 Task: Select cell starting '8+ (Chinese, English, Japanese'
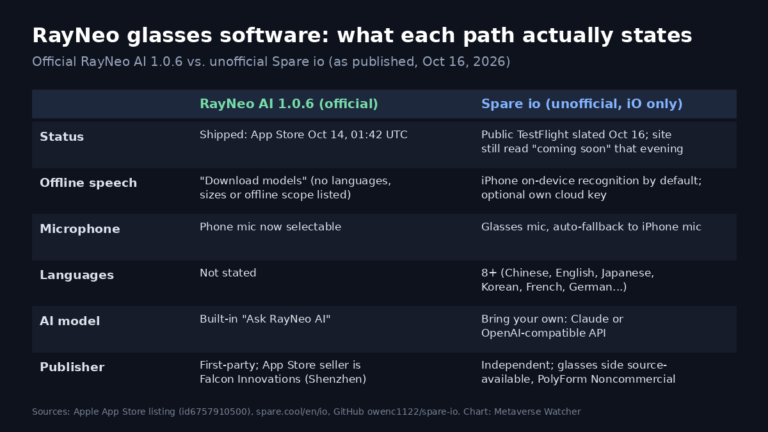(568, 280)
